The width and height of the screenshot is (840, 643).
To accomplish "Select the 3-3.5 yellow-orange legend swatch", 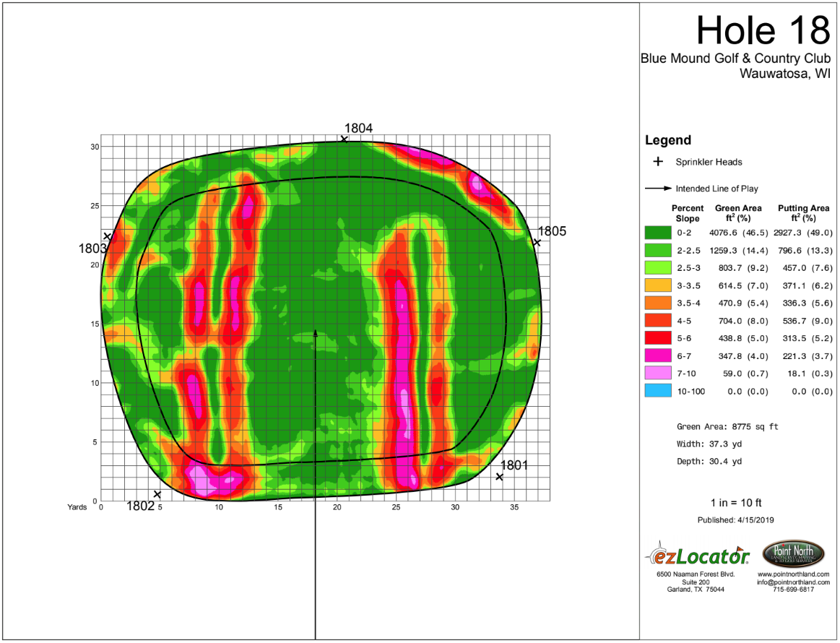I will click(x=658, y=285).
